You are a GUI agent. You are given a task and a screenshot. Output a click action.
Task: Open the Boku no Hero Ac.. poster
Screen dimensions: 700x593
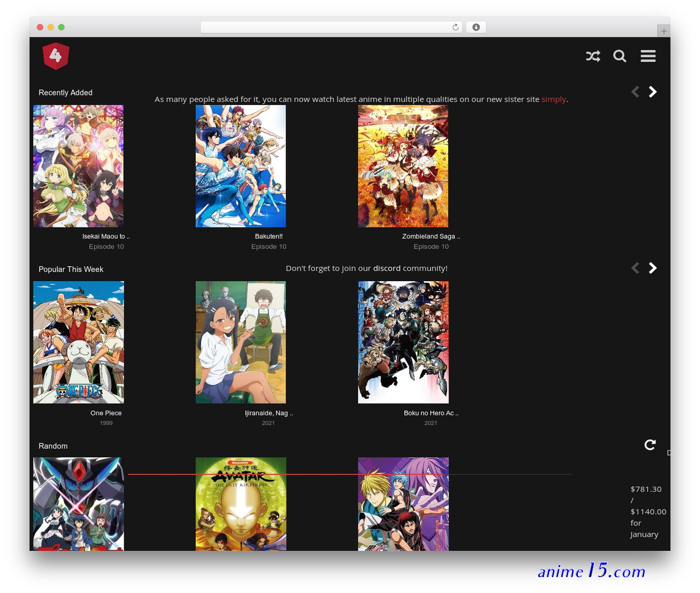click(403, 342)
